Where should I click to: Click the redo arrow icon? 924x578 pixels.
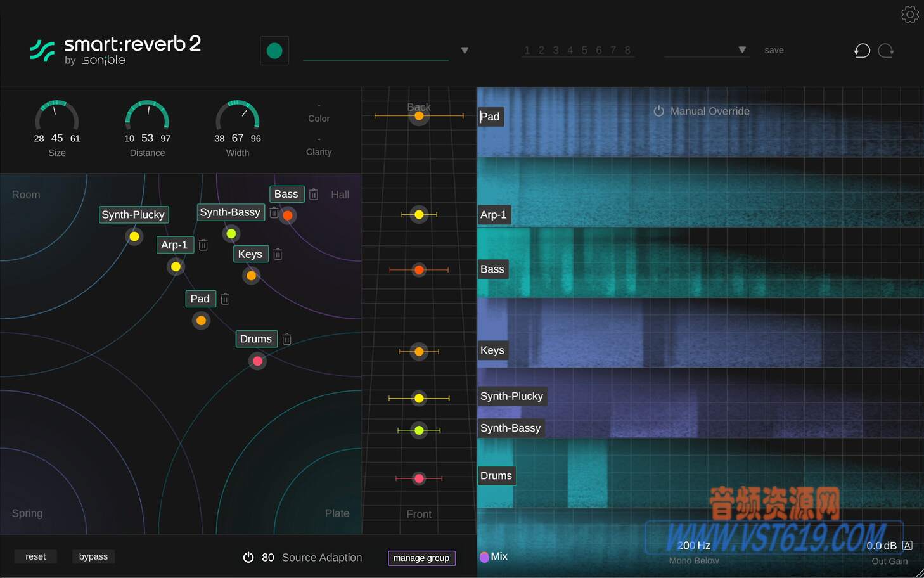tap(886, 51)
